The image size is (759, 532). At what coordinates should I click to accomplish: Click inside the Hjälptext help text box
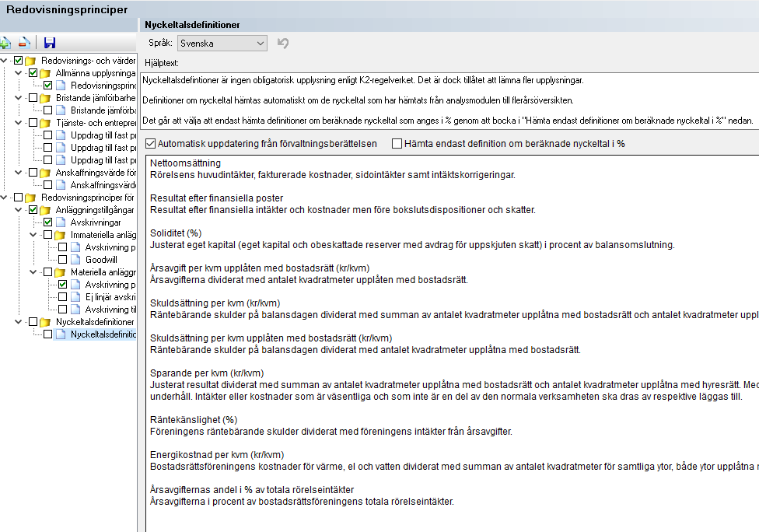pyautogui.click(x=449, y=100)
